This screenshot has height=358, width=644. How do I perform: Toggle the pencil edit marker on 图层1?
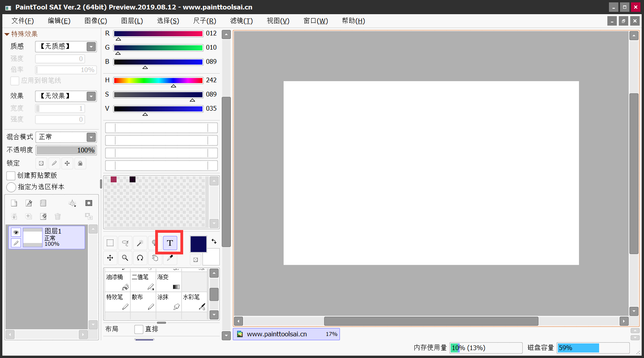coord(16,243)
